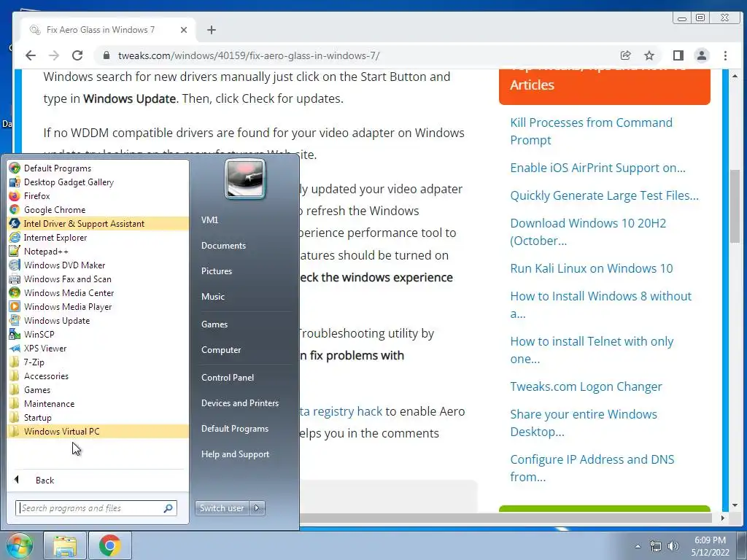Expand the Accessories folder
Viewport: 747px width, 560px height.
98,376
